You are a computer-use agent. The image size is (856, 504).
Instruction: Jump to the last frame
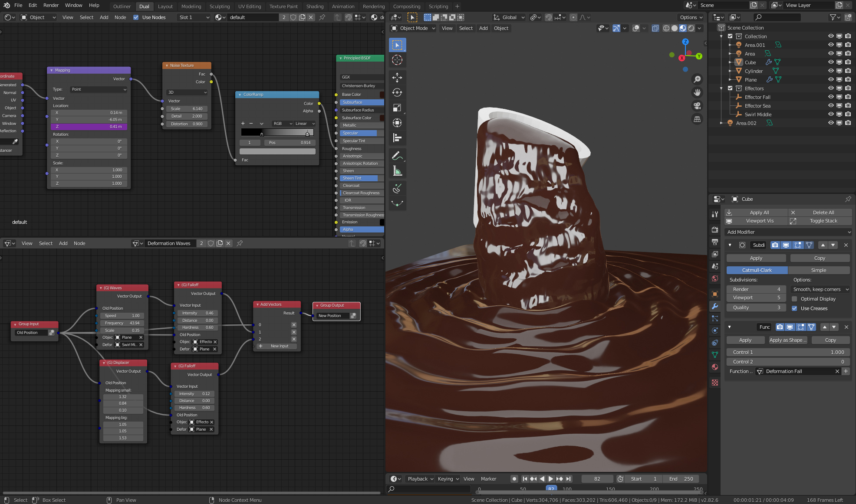[x=568, y=479]
